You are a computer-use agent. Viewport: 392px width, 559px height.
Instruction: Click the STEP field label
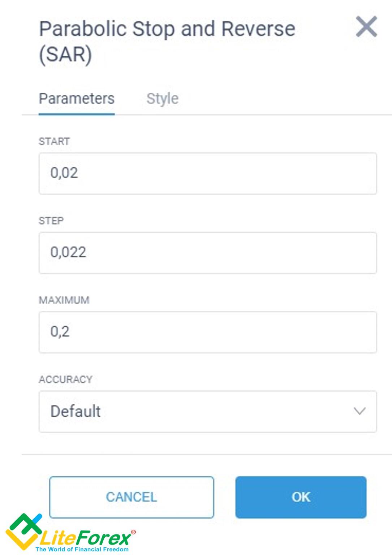click(x=51, y=221)
